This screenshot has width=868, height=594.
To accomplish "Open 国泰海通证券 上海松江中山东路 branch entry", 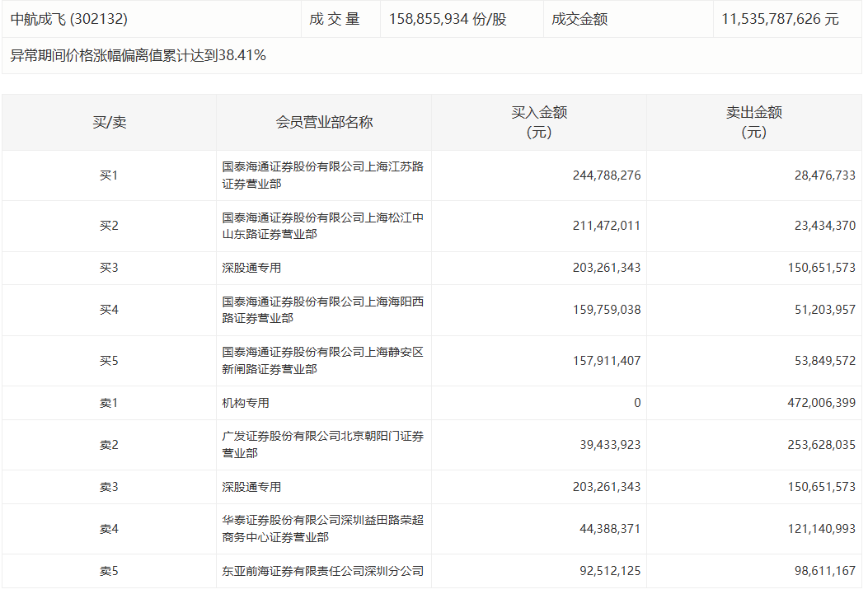I will pos(323,226).
